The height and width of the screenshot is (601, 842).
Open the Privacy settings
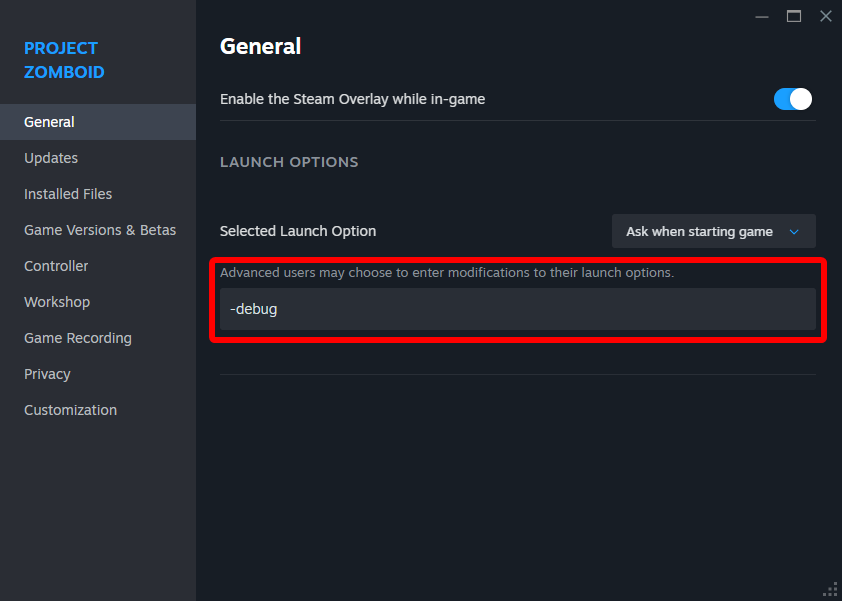(x=47, y=374)
